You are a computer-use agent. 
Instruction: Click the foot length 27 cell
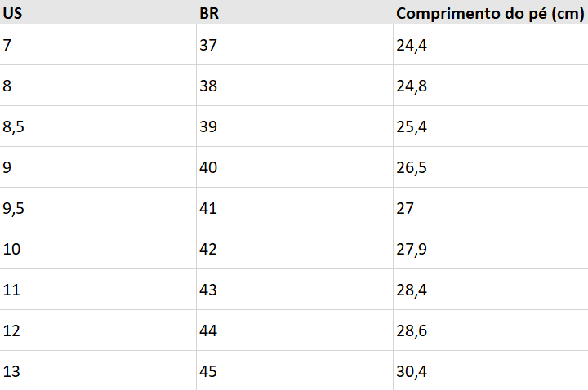(405, 208)
